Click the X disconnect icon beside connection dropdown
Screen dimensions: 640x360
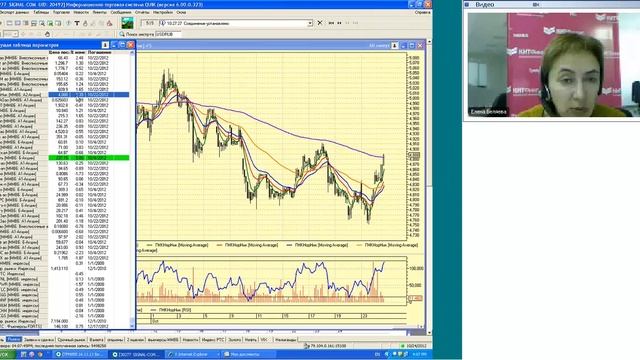(320, 23)
